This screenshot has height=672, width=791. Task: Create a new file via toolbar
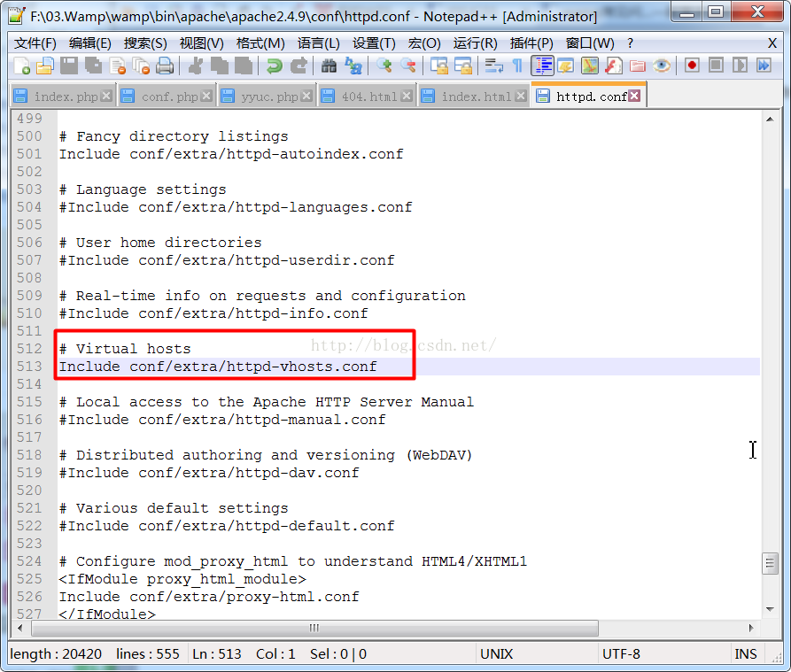click(21, 66)
